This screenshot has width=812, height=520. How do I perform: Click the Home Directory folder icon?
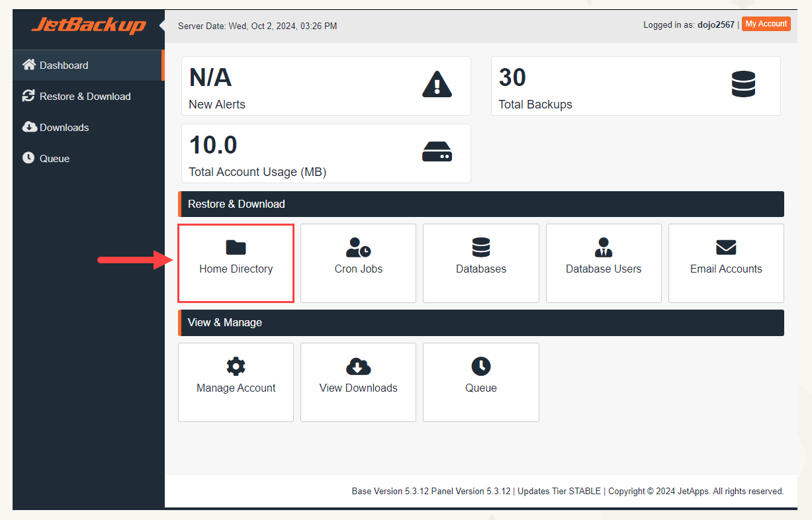[236, 247]
